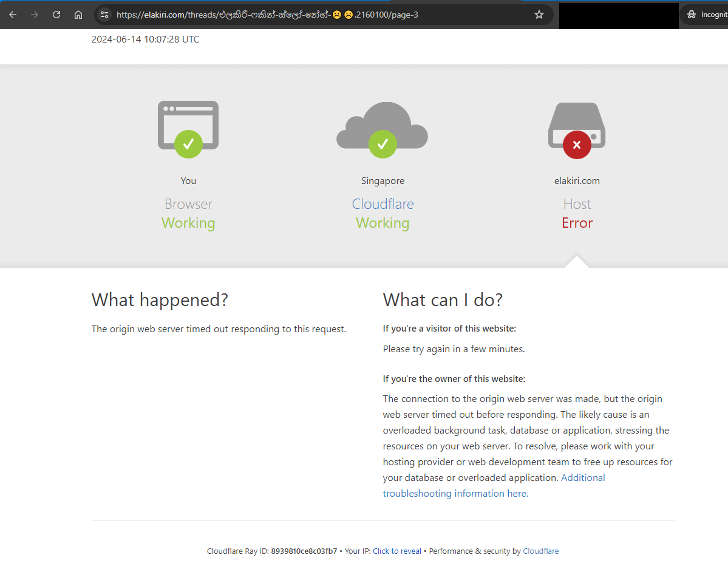Screen dimensions: 728x569
Task: Open Additional troubleshooting information here link
Action: [494, 485]
